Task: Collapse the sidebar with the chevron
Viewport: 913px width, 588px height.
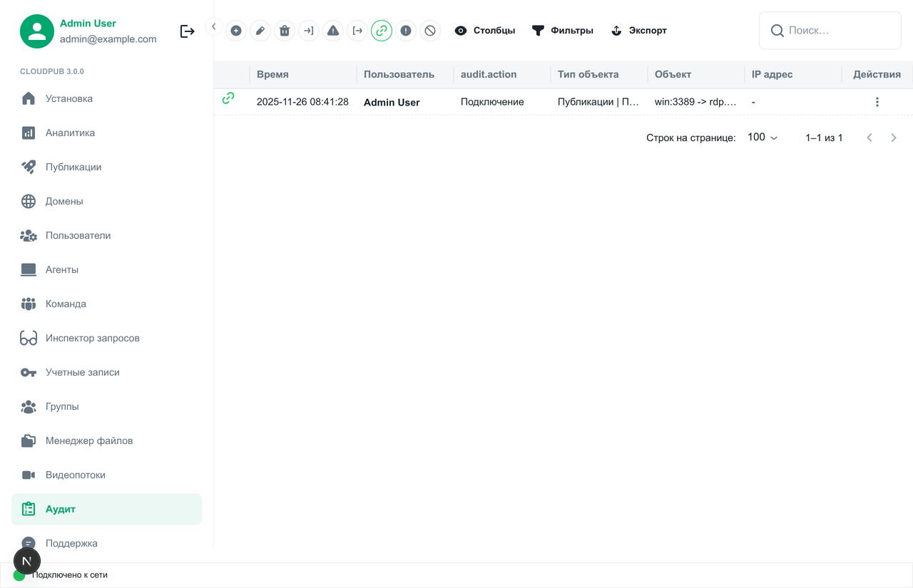Action: [214, 26]
